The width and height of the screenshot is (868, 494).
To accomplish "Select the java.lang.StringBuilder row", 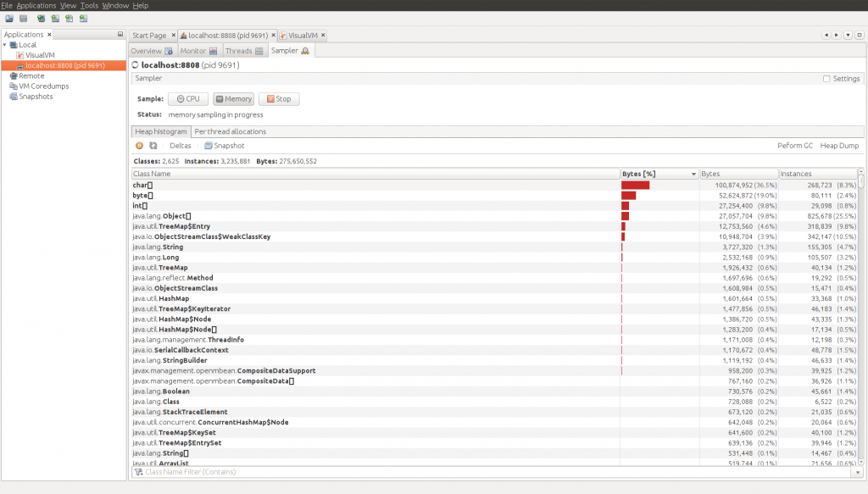I will (x=494, y=361).
